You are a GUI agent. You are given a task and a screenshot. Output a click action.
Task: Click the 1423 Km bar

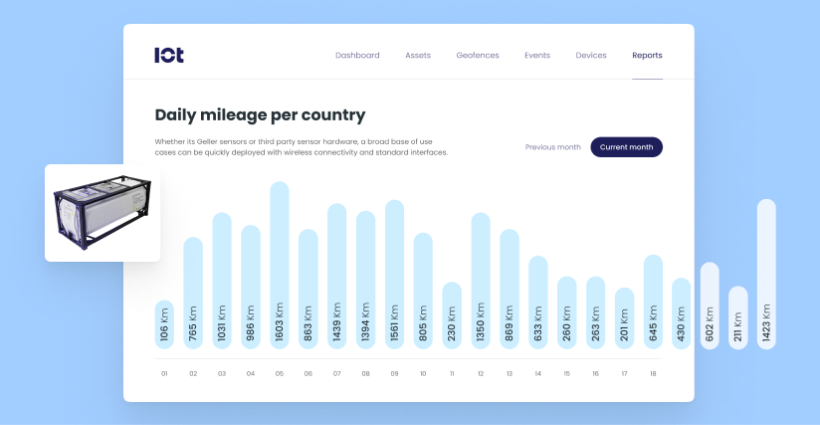pyautogui.click(x=767, y=274)
